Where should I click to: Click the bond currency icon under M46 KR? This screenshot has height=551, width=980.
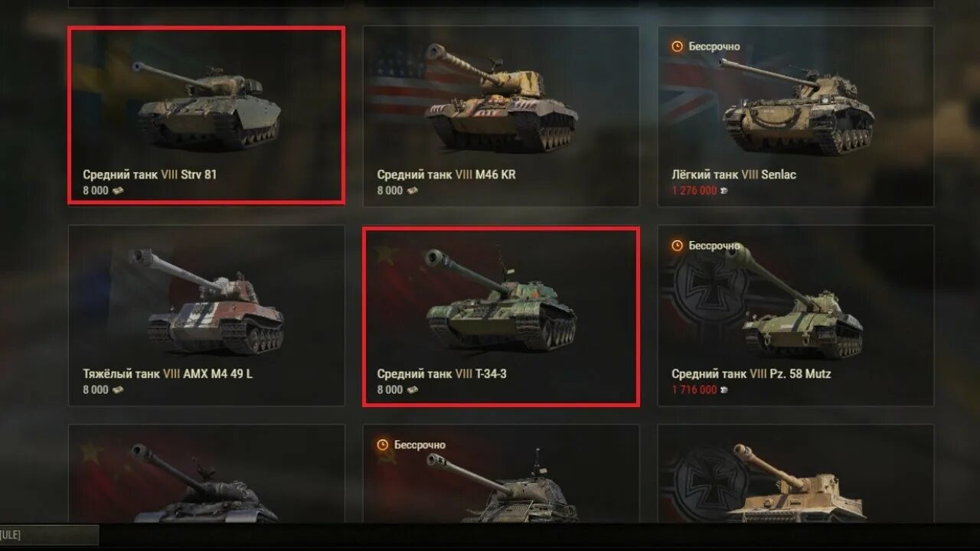(x=412, y=191)
